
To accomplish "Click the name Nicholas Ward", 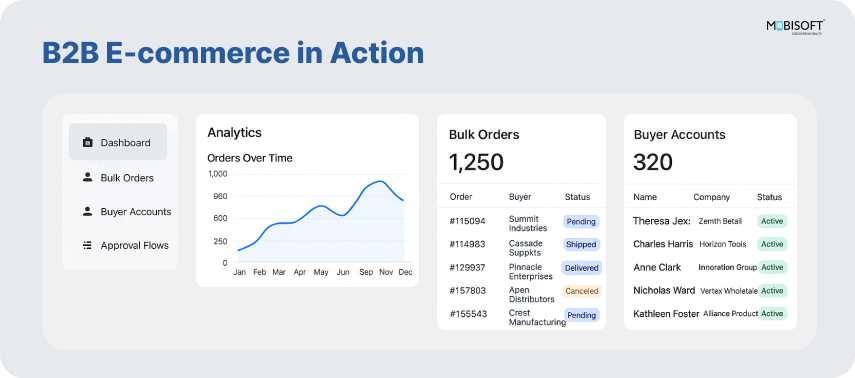I will click(x=664, y=291).
